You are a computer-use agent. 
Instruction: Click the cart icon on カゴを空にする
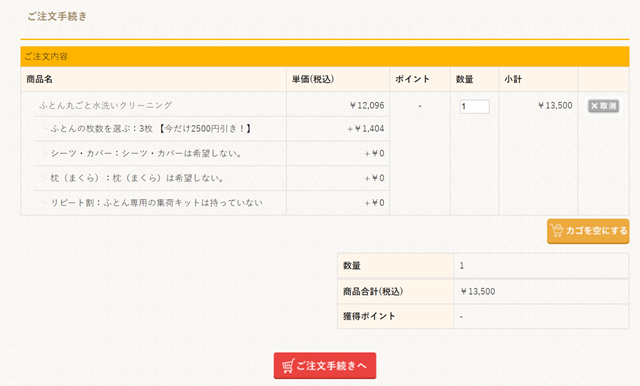[x=557, y=230]
